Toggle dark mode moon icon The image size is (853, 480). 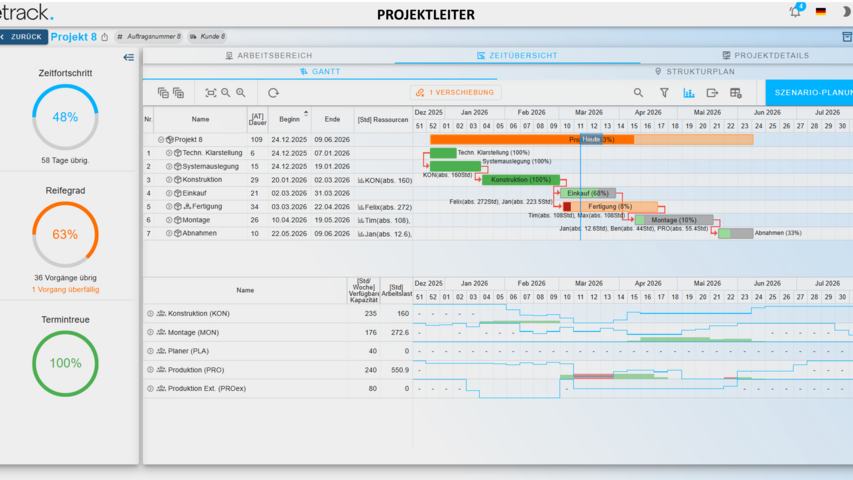846,11
